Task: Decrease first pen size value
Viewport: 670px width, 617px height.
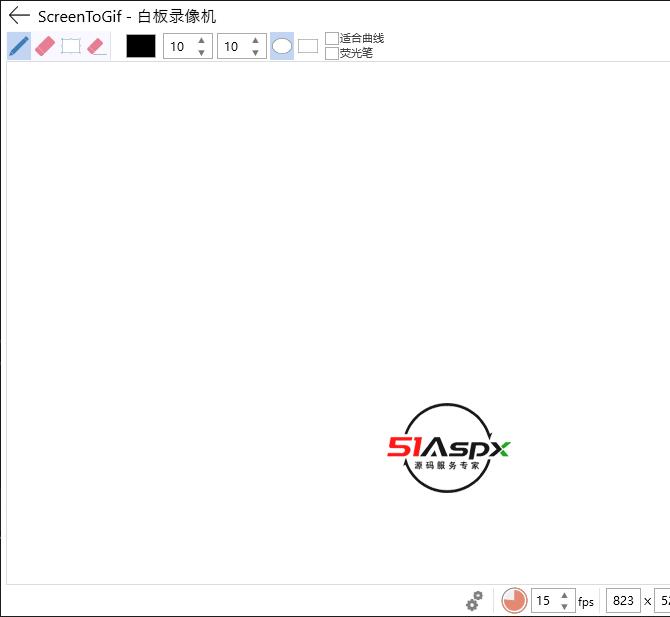Action: 201,53
